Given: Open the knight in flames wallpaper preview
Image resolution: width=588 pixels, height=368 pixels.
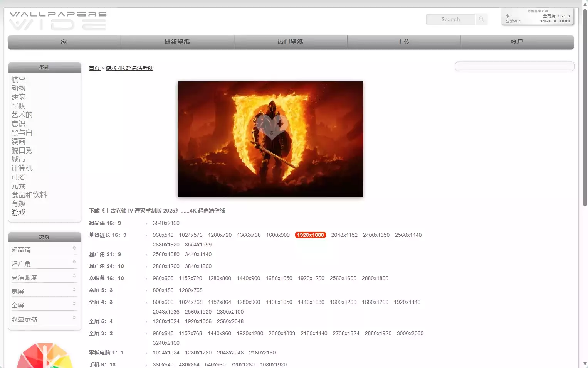Looking at the screenshot, I should tap(271, 139).
